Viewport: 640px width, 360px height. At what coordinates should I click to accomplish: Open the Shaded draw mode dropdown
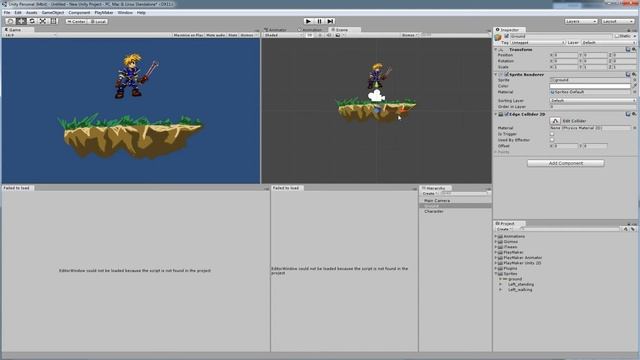click(284, 36)
